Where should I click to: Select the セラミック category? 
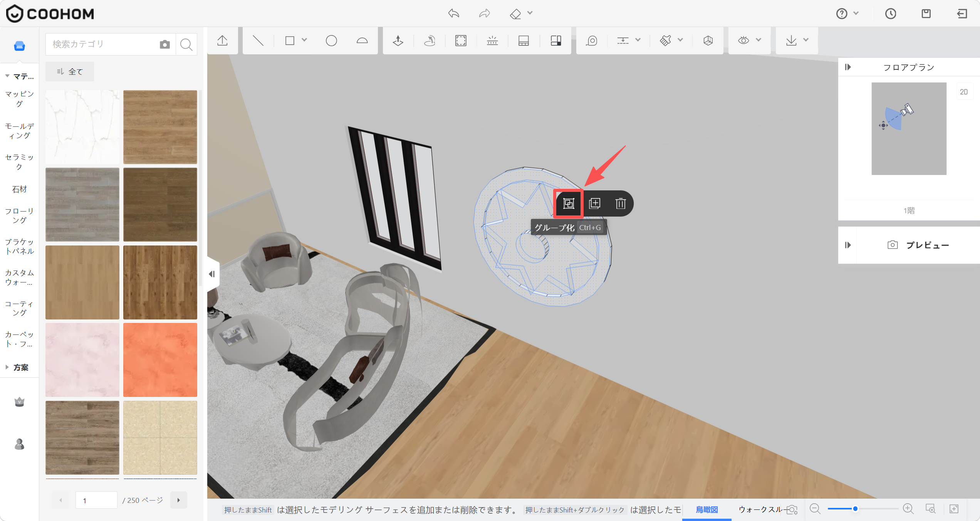tap(19, 162)
